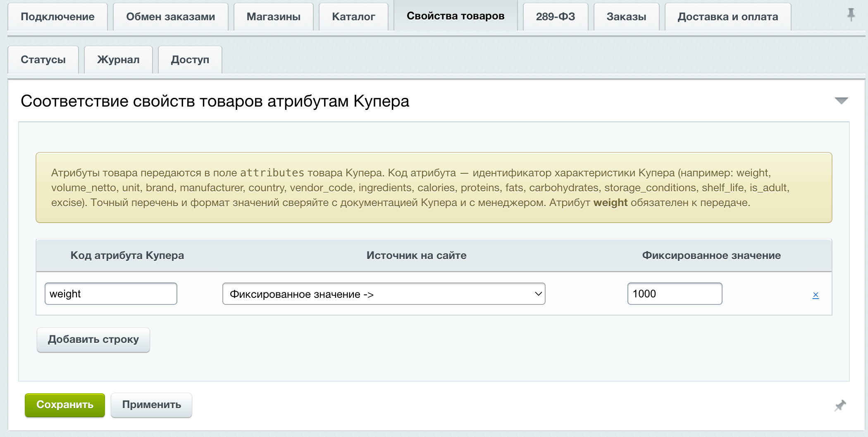The image size is (868, 437).
Task: Collapse the Соответствие свойств товаров section arrow
Action: 841,101
